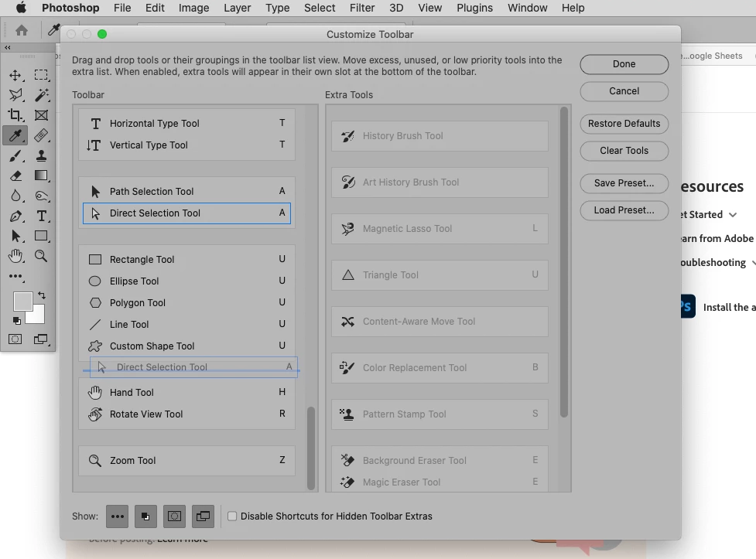Screen dimensions: 756x559
Task: Select the Polygonal Lasso tool
Action: 15,95
